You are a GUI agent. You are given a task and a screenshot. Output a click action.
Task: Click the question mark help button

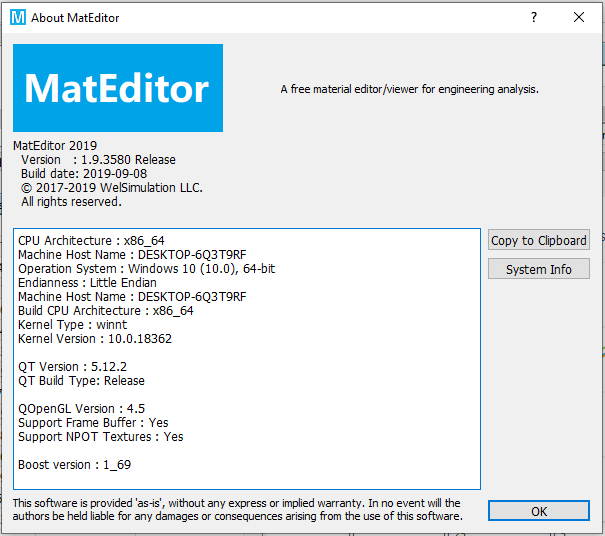[x=534, y=17]
